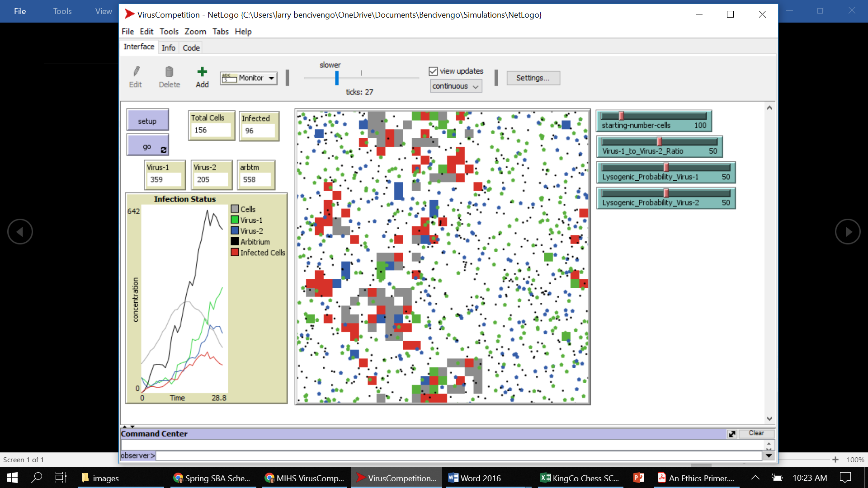Select the Edit widget tool
Viewport: 868px width, 488px height.
click(135, 77)
